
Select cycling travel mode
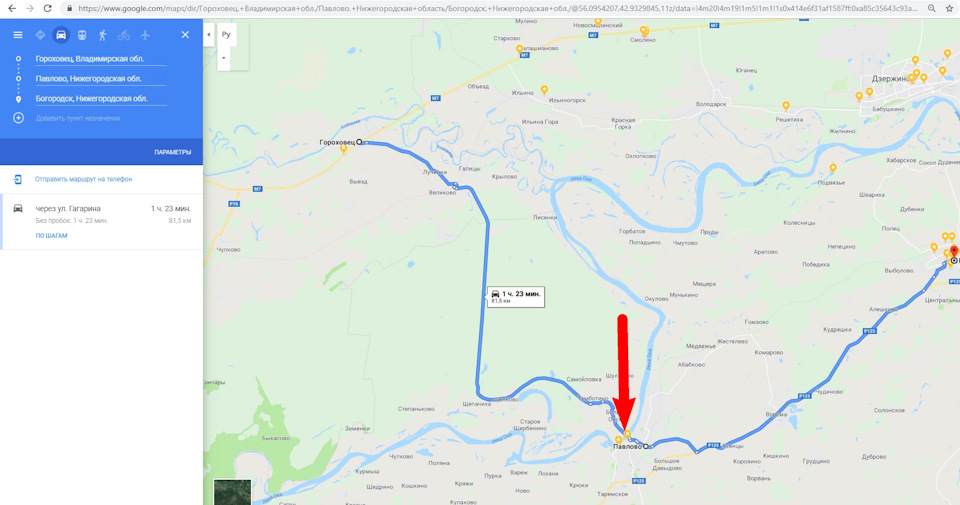[x=124, y=35]
